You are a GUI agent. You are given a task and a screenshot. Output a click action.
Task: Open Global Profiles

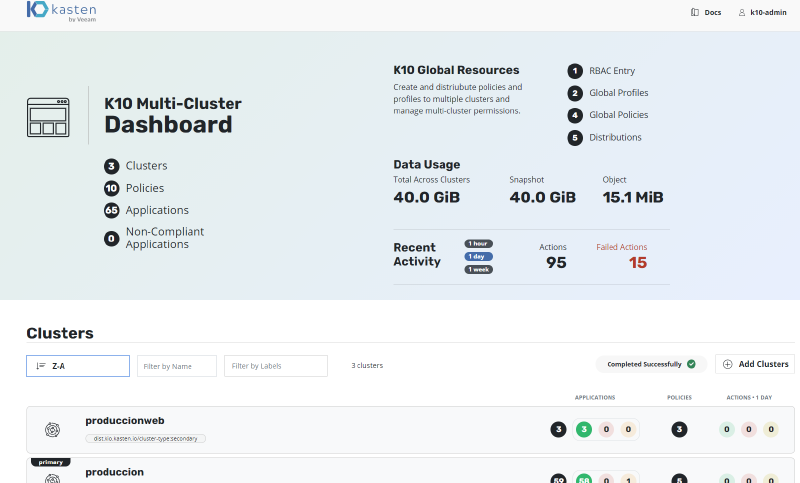click(x=618, y=93)
